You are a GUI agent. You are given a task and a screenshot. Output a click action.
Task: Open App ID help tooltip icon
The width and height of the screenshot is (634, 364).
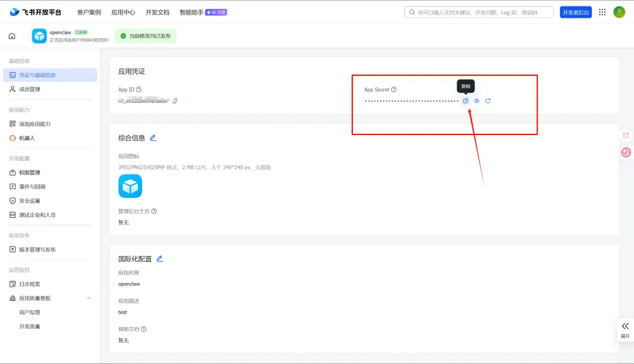139,89
